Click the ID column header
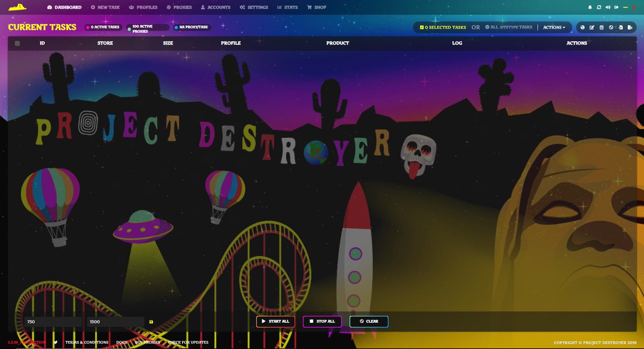Viewport: 644px width, 349px height. coord(42,43)
